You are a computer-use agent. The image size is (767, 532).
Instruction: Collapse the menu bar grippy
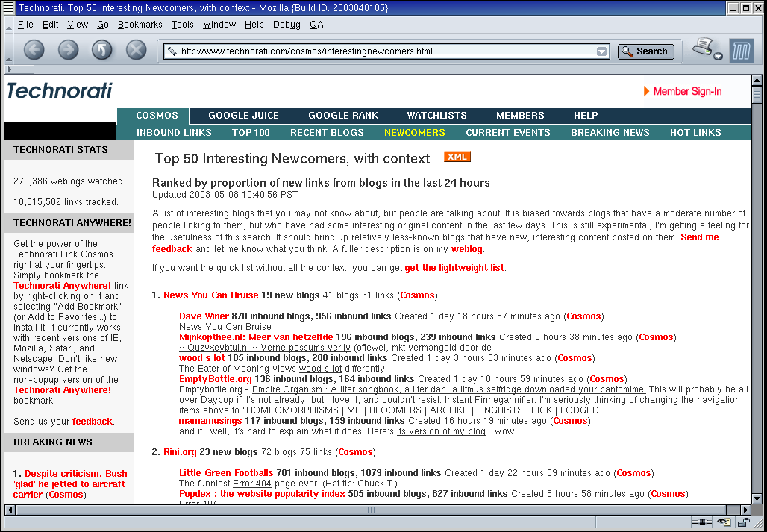click(x=8, y=25)
